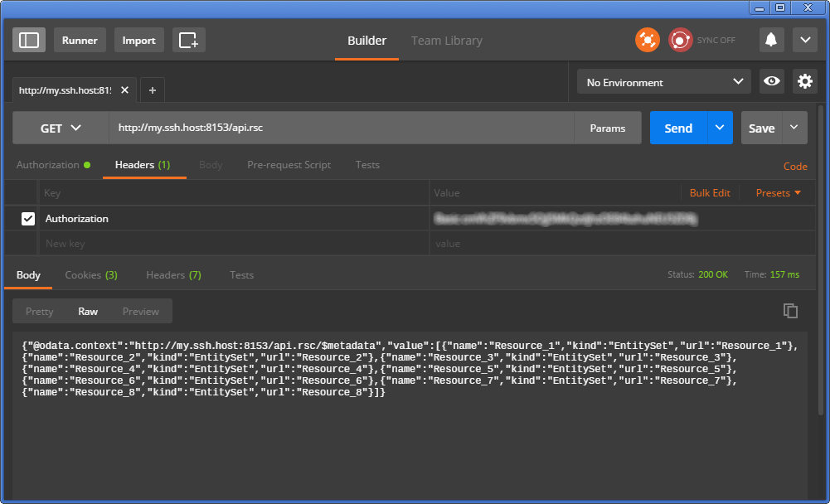Open the environment quick look eye
The height and width of the screenshot is (504, 830).
[x=772, y=81]
